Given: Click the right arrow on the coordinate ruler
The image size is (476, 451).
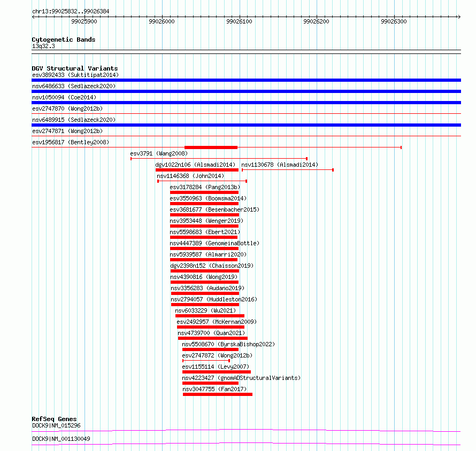Looking at the screenshot, I should [x=459, y=17].
